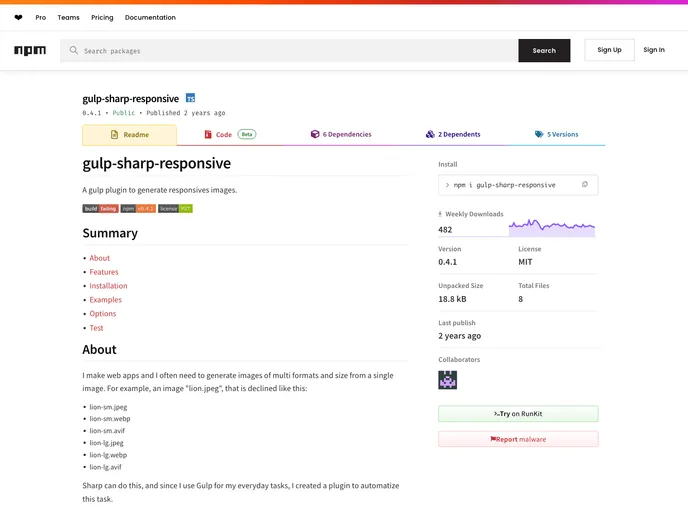Click the install command text box
The height and width of the screenshot is (512, 688).
518,185
